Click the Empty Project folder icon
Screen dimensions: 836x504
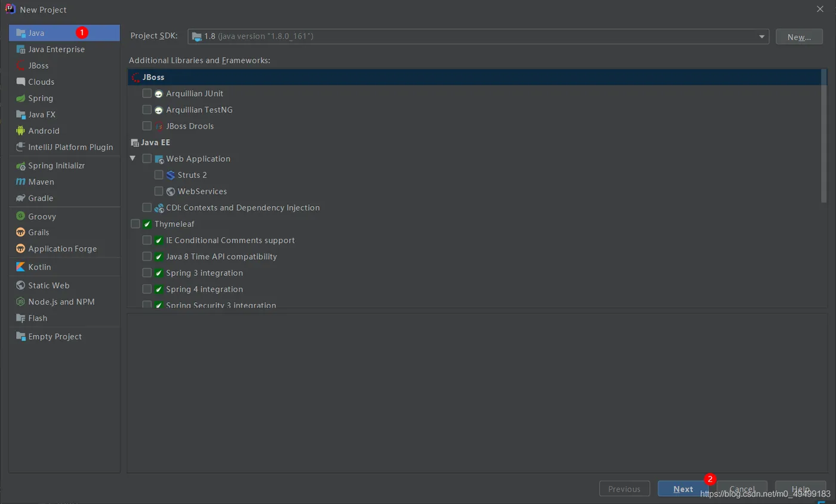(x=21, y=336)
